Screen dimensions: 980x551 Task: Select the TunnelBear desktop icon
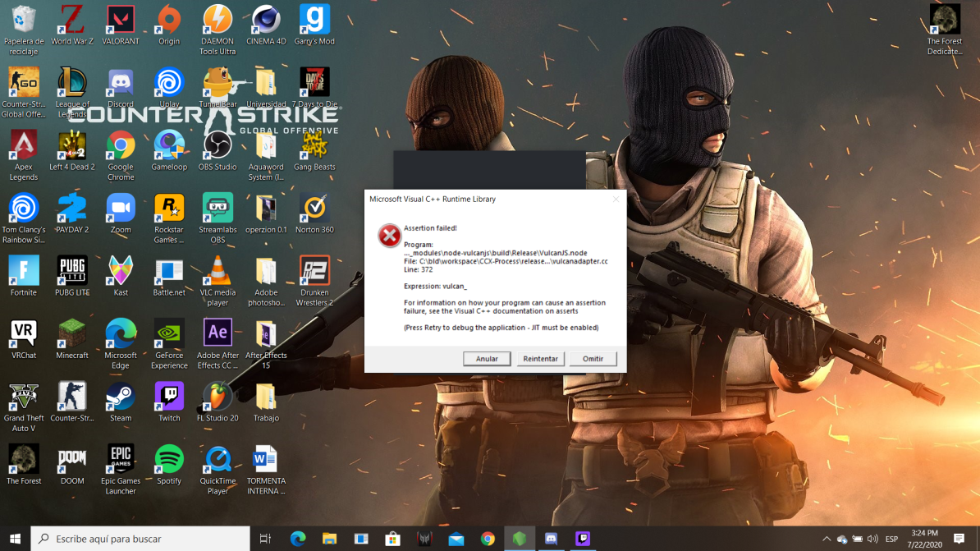point(218,89)
